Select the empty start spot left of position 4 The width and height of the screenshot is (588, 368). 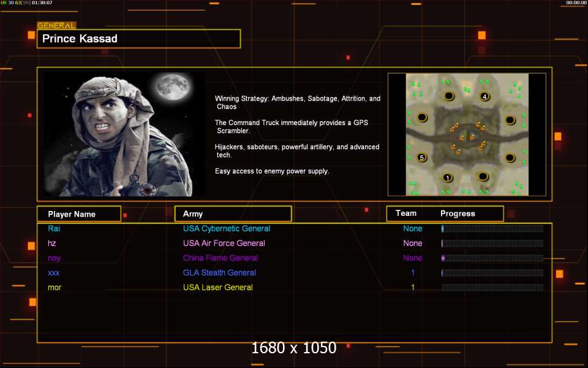pos(449,96)
